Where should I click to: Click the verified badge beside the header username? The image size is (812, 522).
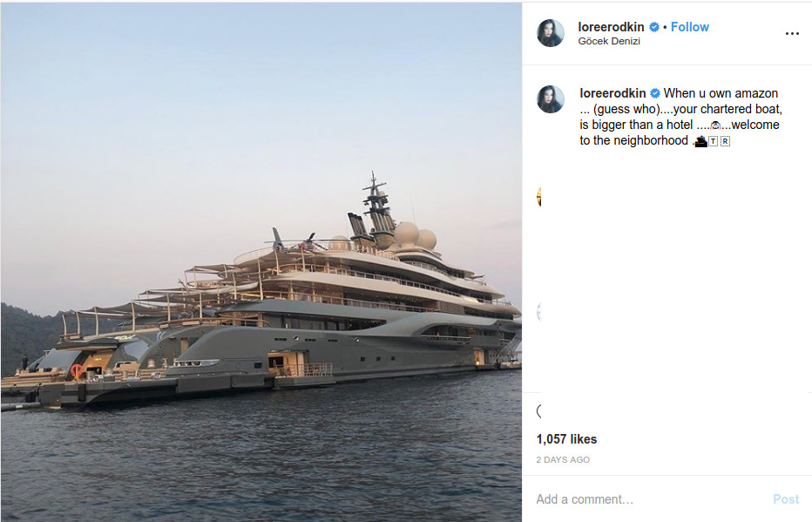click(x=654, y=27)
